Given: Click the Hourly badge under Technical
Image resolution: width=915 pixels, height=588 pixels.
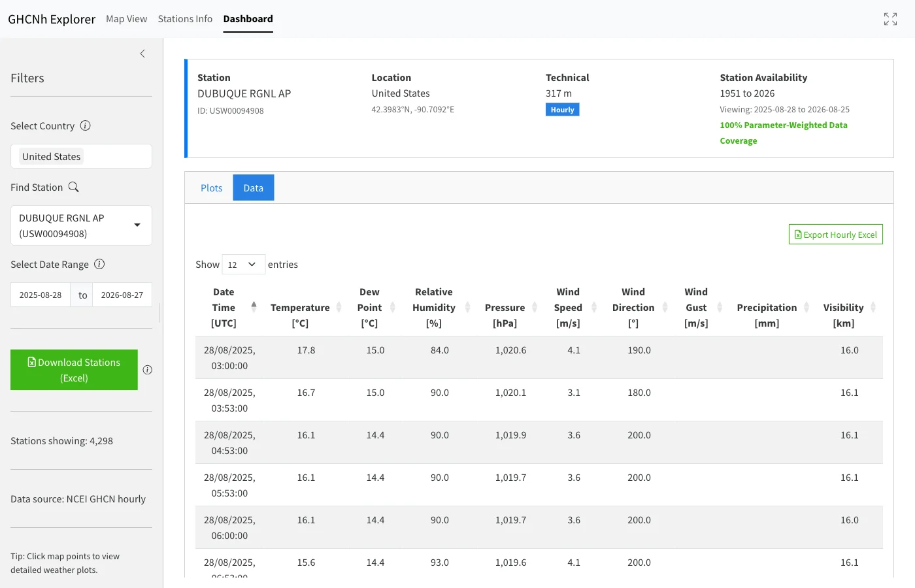Looking at the screenshot, I should (562, 110).
